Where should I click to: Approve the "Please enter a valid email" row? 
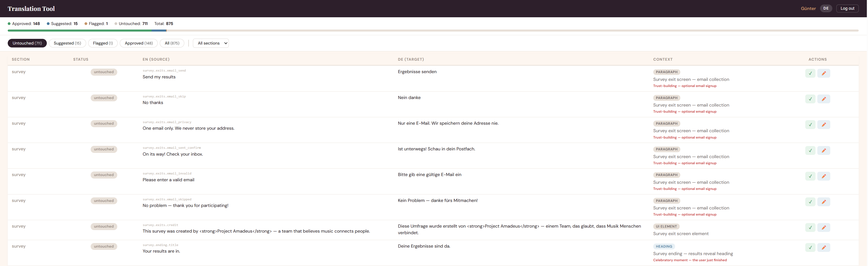tap(810, 176)
